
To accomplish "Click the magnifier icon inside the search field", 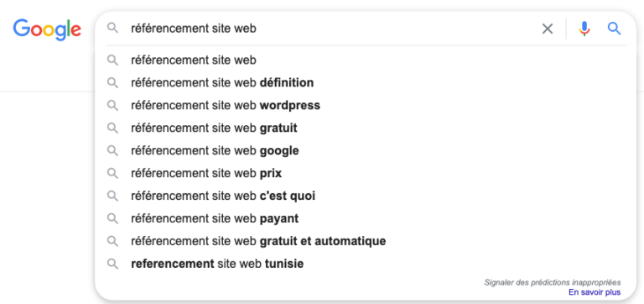I will pyautogui.click(x=112, y=28).
